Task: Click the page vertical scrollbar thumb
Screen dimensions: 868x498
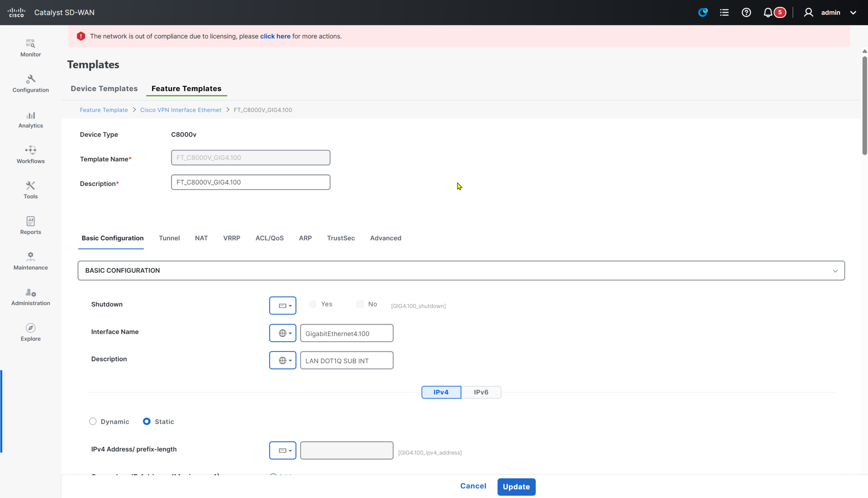Action: (x=865, y=105)
